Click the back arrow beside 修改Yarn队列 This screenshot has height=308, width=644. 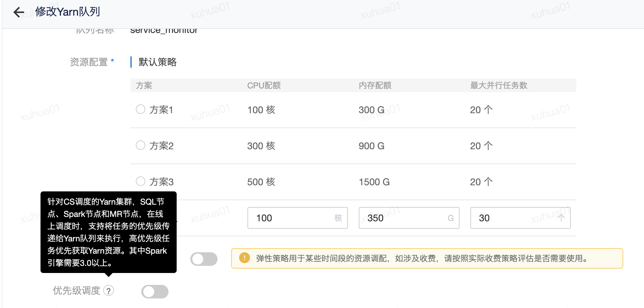click(x=19, y=12)
